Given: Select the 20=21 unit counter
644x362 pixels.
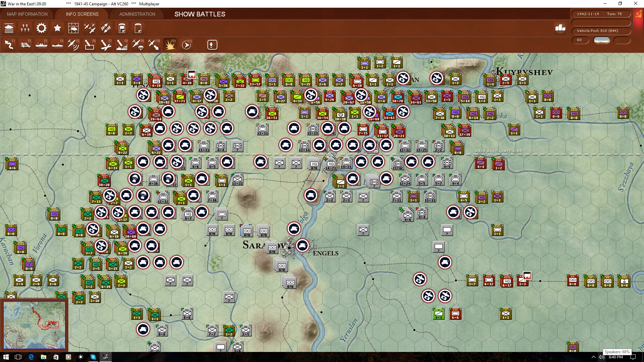Looking at the screenshot, I should click(398, 131).
